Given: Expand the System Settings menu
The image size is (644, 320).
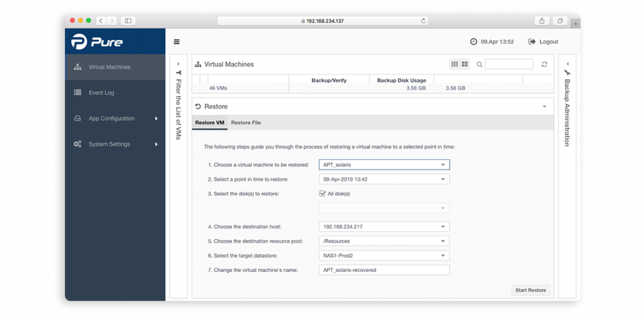Looking at the screenshot, I should [x=115, y=144].
